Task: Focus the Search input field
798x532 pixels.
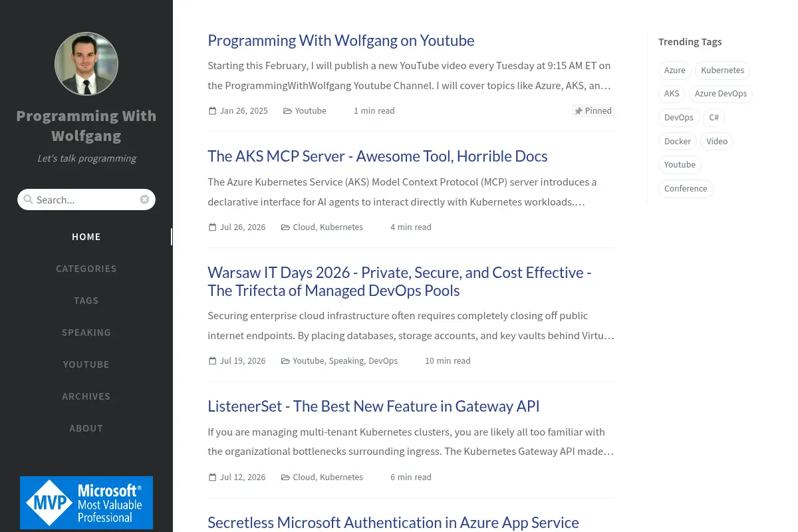Action: tap(86, 199)
